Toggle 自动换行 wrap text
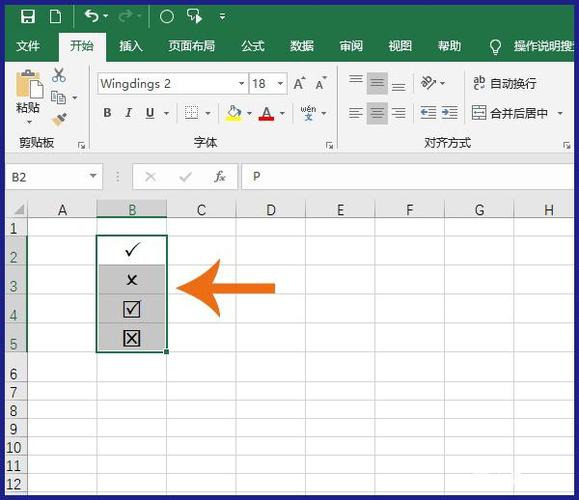The width and height of the screenshot is (579, 500). (x=505, y=83)
